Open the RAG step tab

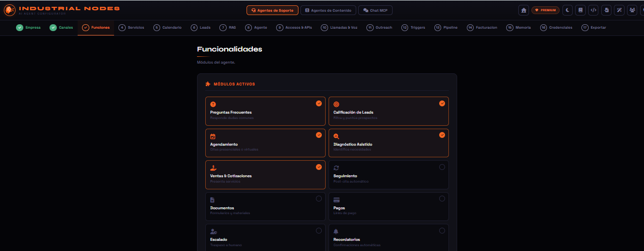pos(227,28)
